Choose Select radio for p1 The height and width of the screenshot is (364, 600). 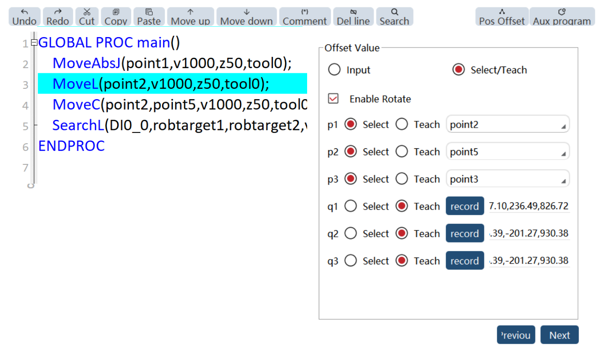click(x=351, y=125)
